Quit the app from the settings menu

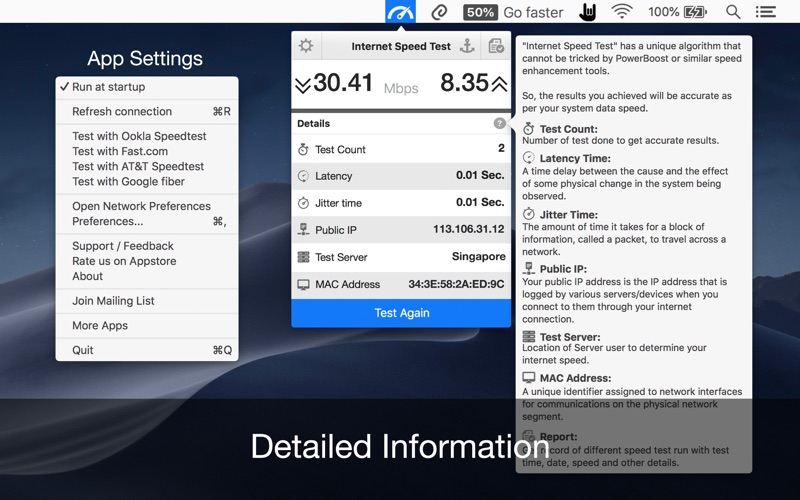[x=147, y=350]
